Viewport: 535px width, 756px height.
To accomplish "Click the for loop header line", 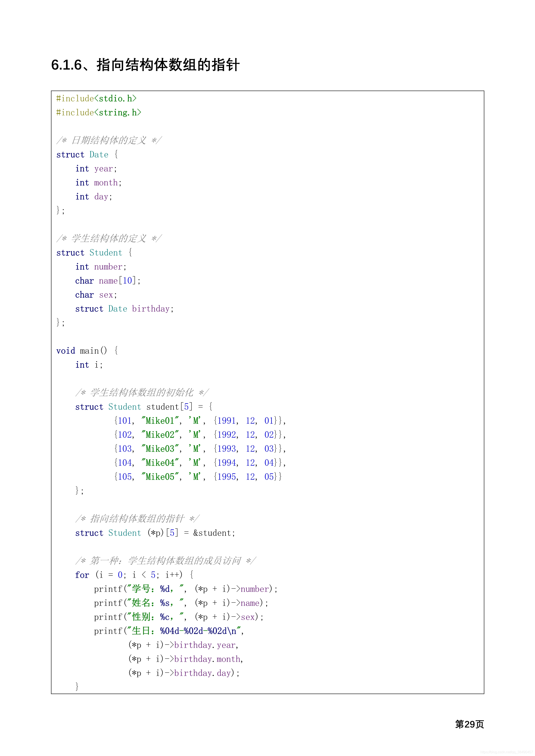I will [134, 575].
